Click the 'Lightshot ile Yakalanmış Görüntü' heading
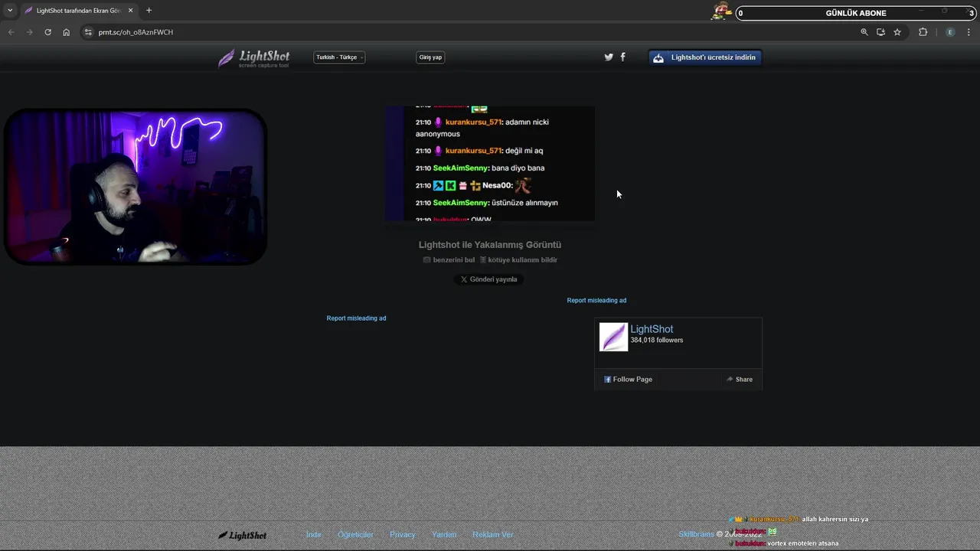The height and width of the screenshot is (551, 980). coord(490,245)
